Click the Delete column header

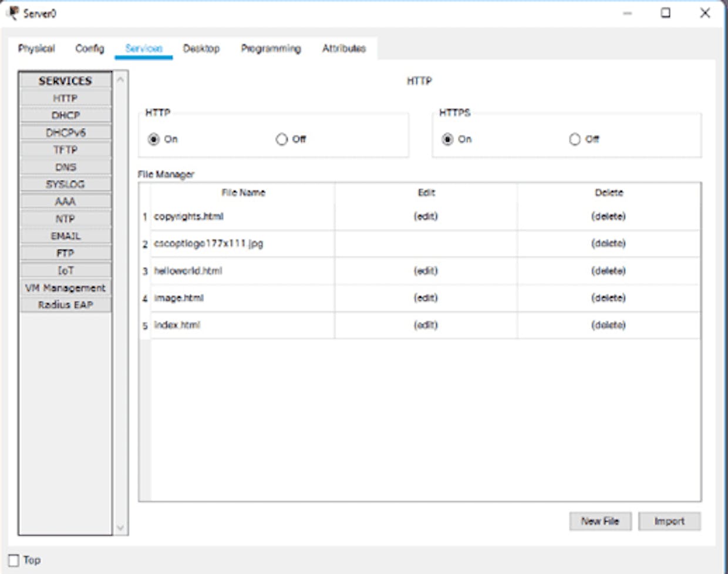tap(609, 193)
